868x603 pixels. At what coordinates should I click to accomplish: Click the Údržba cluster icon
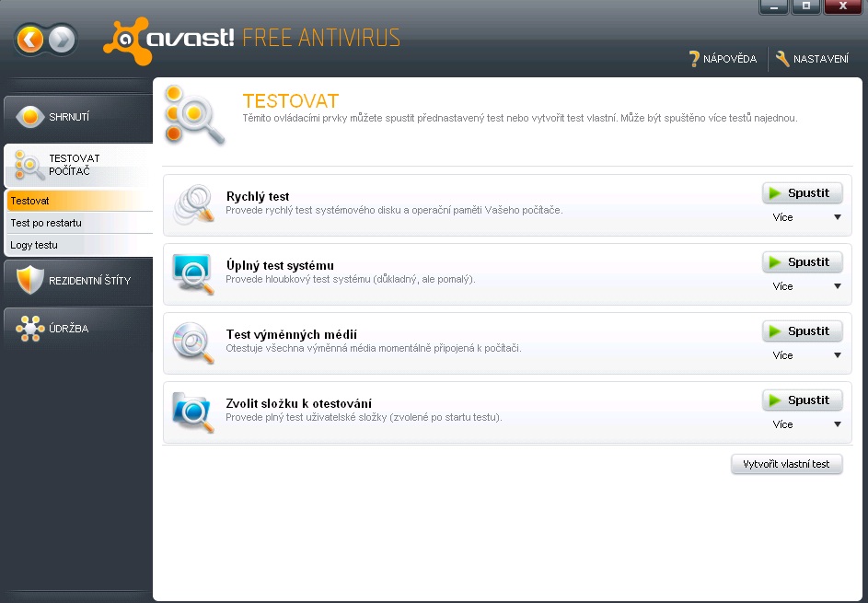(29, 329)
